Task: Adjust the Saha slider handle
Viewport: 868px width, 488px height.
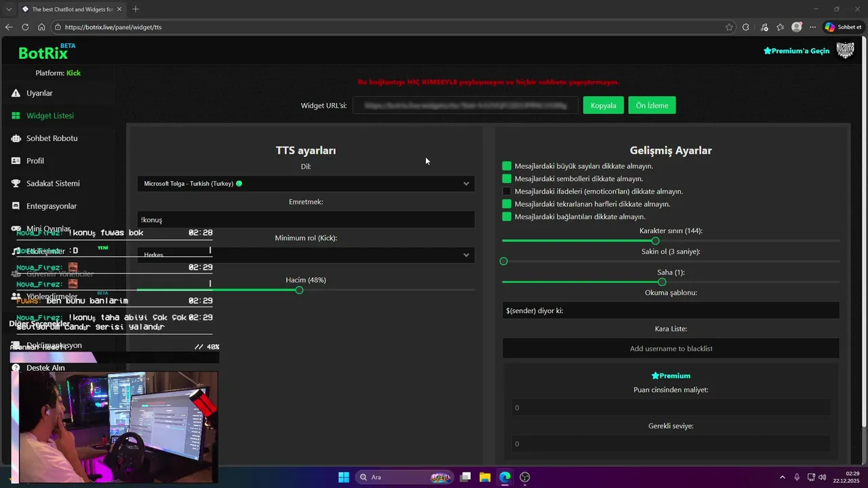Action: coord(662,282)
